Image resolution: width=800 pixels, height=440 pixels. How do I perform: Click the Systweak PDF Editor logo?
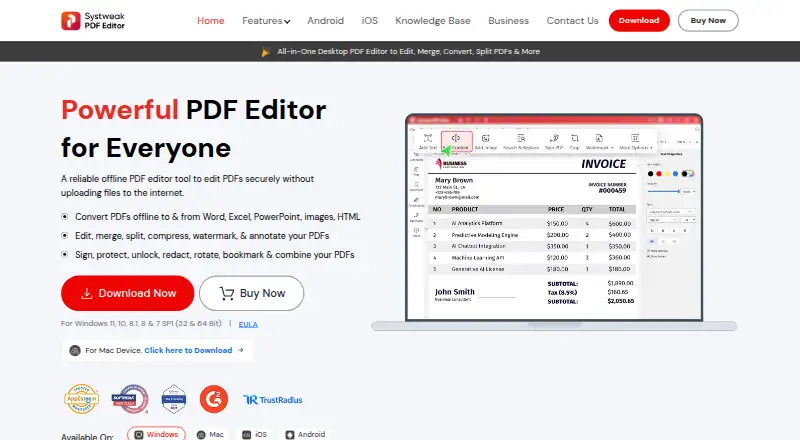click(x=93, y=20)
